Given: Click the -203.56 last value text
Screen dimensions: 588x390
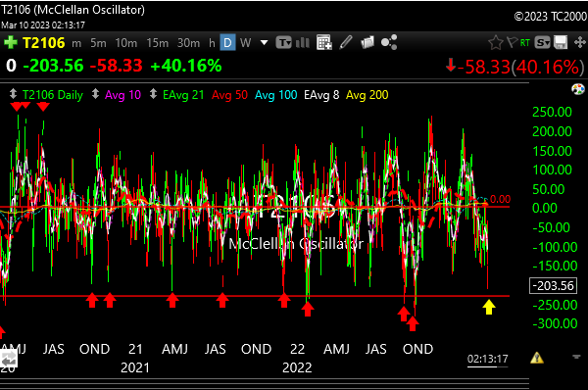Looking at the screenshot, I should pos(53,66).
